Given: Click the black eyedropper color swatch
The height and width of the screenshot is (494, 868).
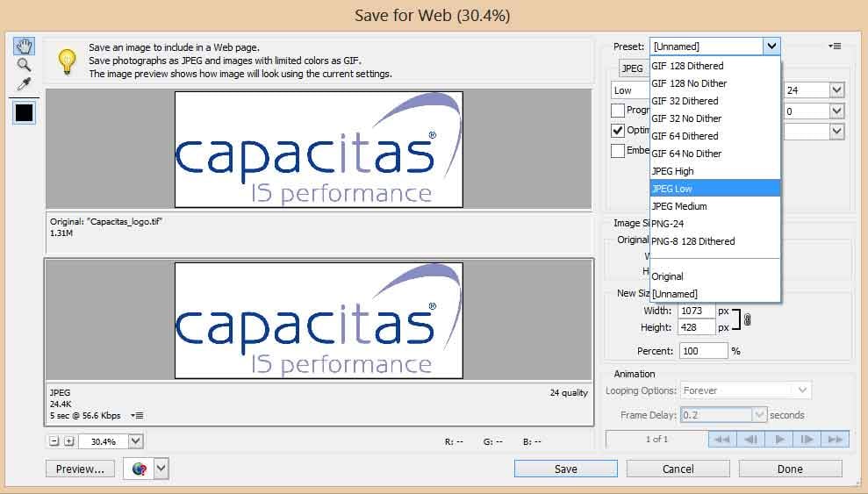Looking at the screenshot, I should (x=24, y=113).
